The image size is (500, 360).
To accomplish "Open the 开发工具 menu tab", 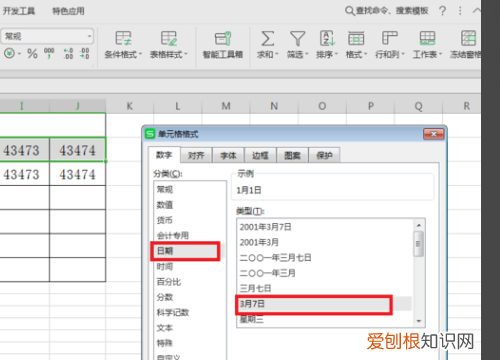I will click(19, 11).
